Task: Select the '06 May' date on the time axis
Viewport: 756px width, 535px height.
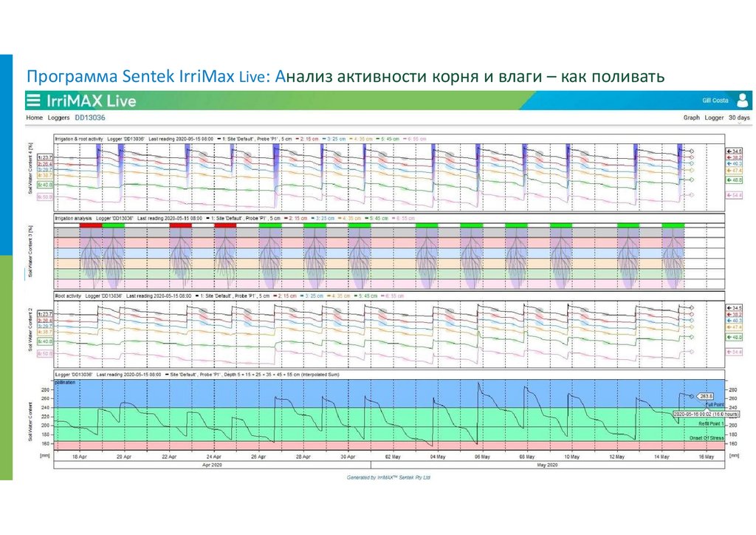Action: (482, 457)
